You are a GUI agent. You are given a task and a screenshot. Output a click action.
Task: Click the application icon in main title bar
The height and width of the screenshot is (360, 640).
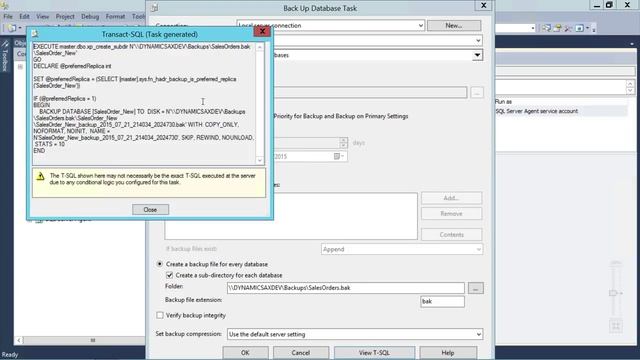point(4,5)
